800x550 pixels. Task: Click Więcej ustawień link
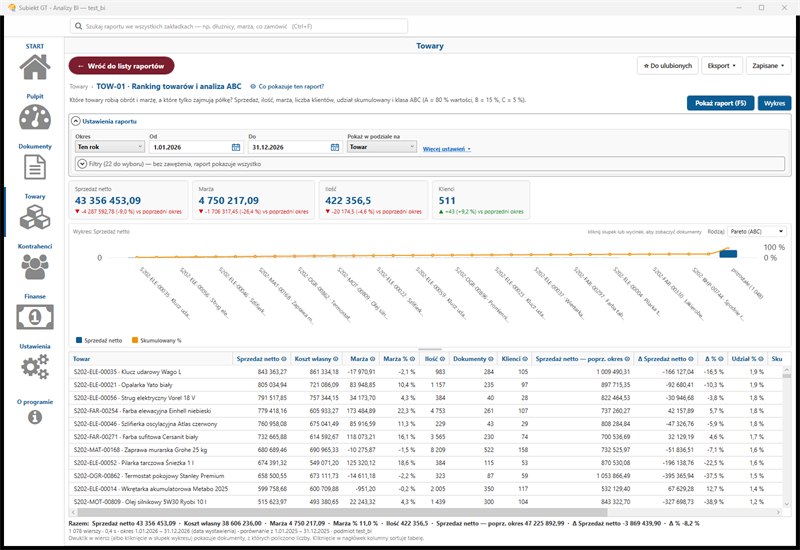coord(446,149)
